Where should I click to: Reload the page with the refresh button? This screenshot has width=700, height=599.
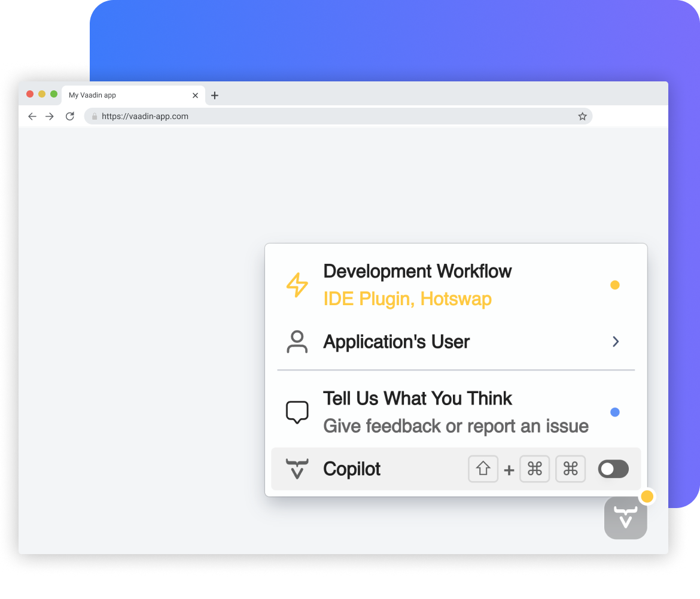pyautogui.click(x=69, y=116)
